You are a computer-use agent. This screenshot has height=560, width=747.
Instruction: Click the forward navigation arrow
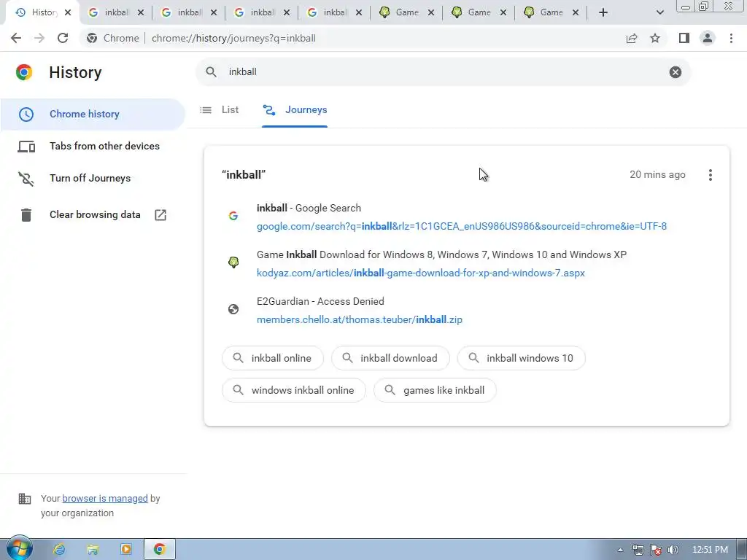tap(39, 38)
